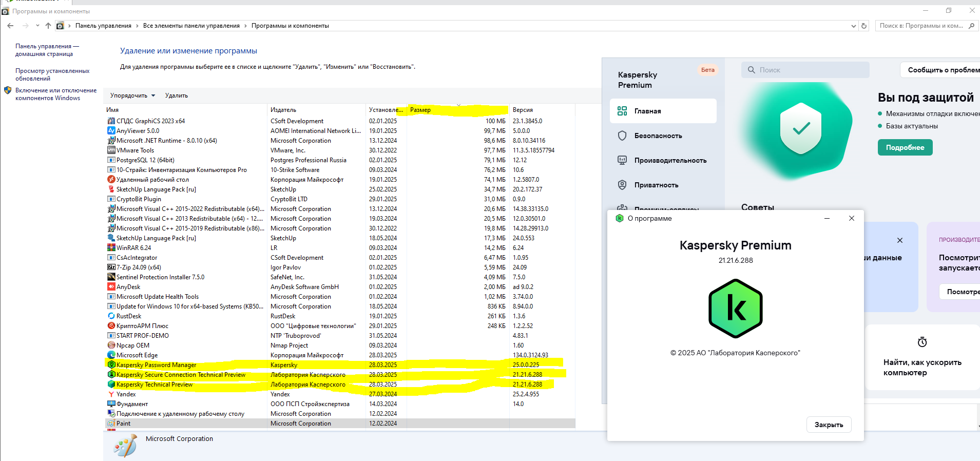980x461 pixels.
Task: Select the 'Удаленный рабочий стол' icon
Action: [x=111, y=180]
